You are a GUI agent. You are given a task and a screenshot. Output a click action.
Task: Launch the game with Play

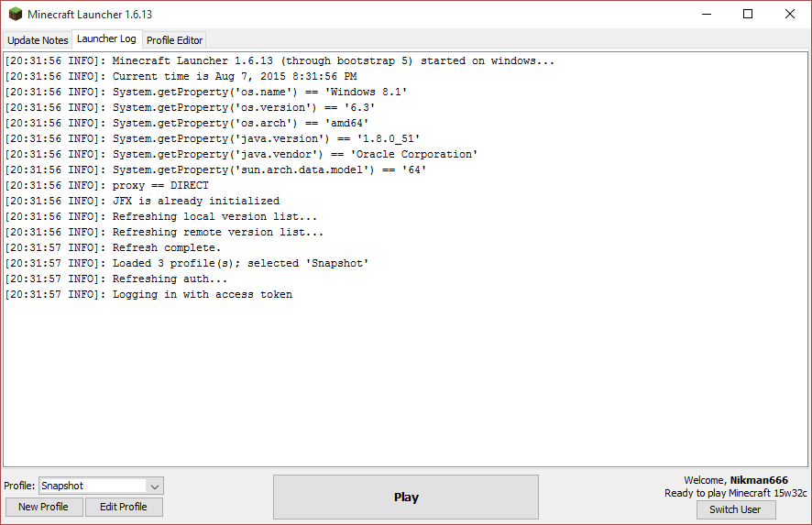[x=406, y=498]
